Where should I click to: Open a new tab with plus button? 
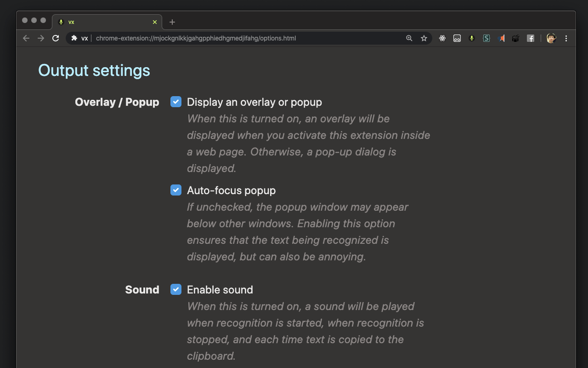click(x=172, y=22)
